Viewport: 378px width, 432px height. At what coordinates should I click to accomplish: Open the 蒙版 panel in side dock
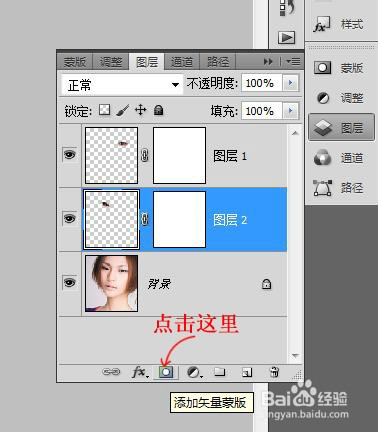coord(339,68)
